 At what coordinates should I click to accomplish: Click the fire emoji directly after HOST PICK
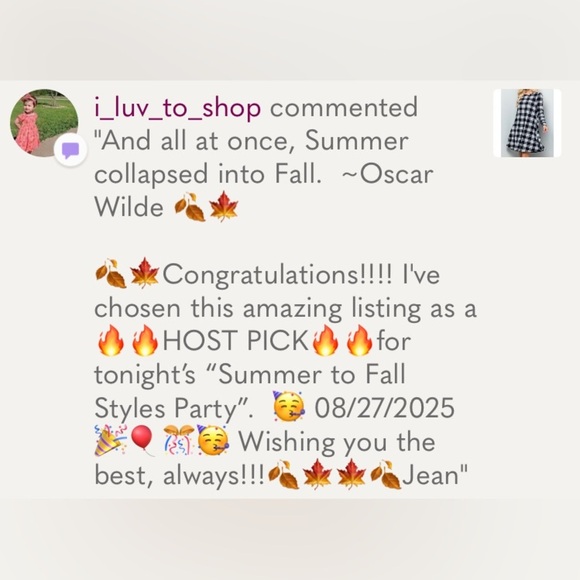(326, 340)
